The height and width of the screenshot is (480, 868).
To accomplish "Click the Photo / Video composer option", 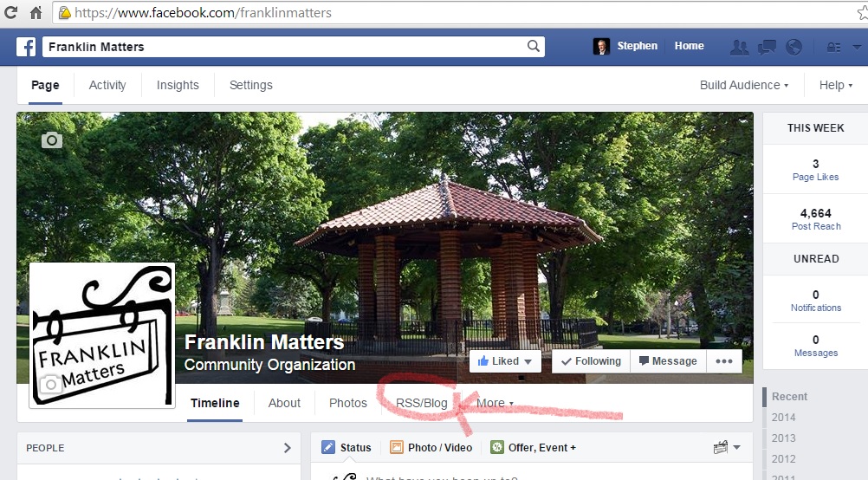I will pyautogui.click(x=431, y=447).
